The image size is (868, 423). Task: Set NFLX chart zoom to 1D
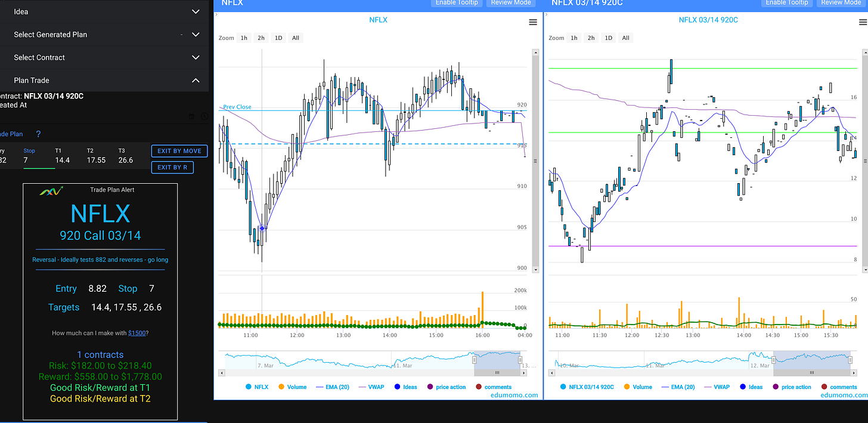pos(278,38)
